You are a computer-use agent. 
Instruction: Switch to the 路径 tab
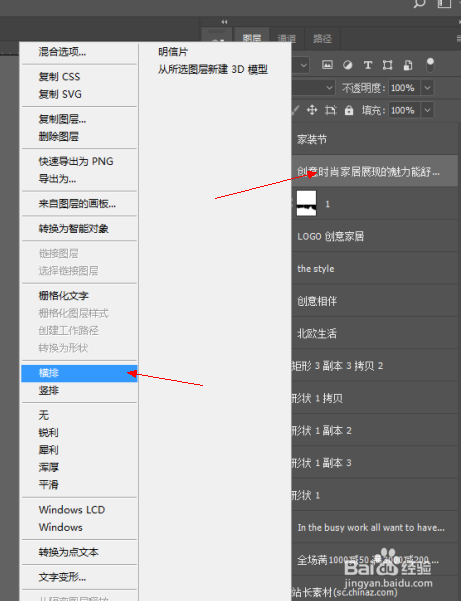[x=322, y=38]
